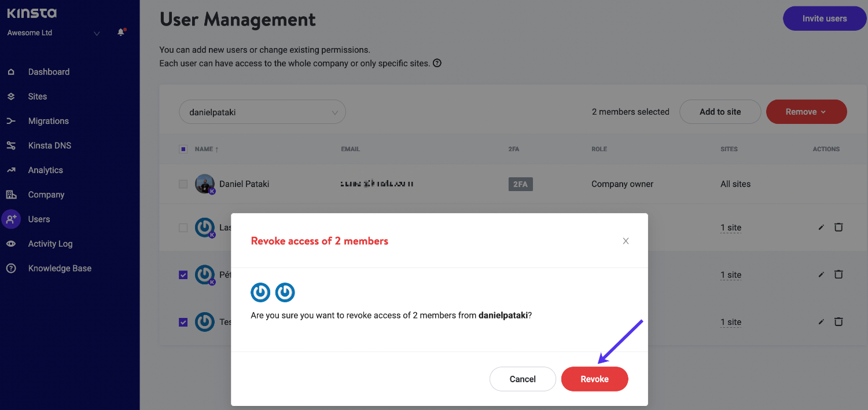868x410 pixels.
Task: Uncheck the Tes member checkbox
Action: tap(183, 322)
